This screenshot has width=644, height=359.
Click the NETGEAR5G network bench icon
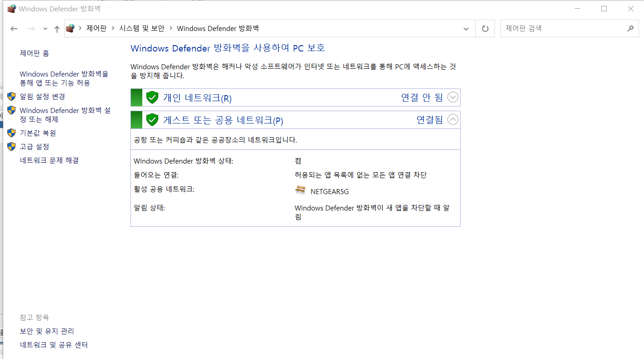click(x=300, y=190)
